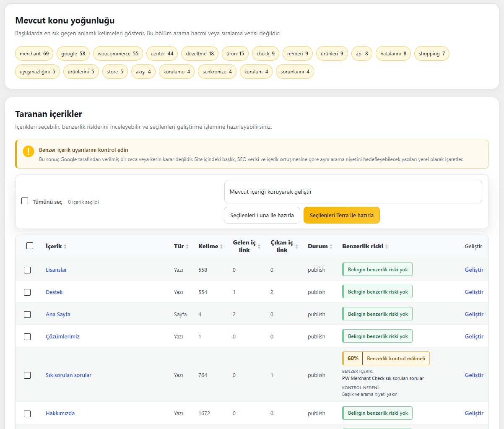Sort by Tür column sort arrows
Viewport: 504px width, 429px height.
(x=187, y=247)
